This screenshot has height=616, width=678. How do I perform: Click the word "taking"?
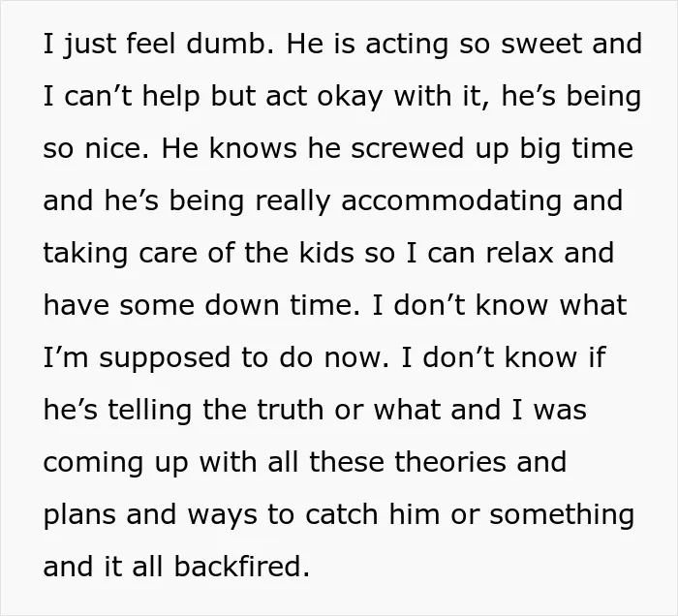[85, 255]
